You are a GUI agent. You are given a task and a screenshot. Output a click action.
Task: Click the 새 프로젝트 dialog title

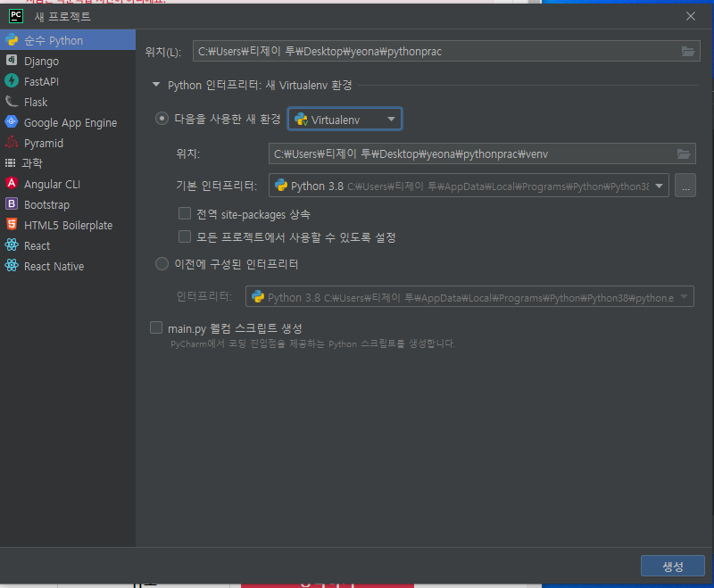click(x=62, y=17)
